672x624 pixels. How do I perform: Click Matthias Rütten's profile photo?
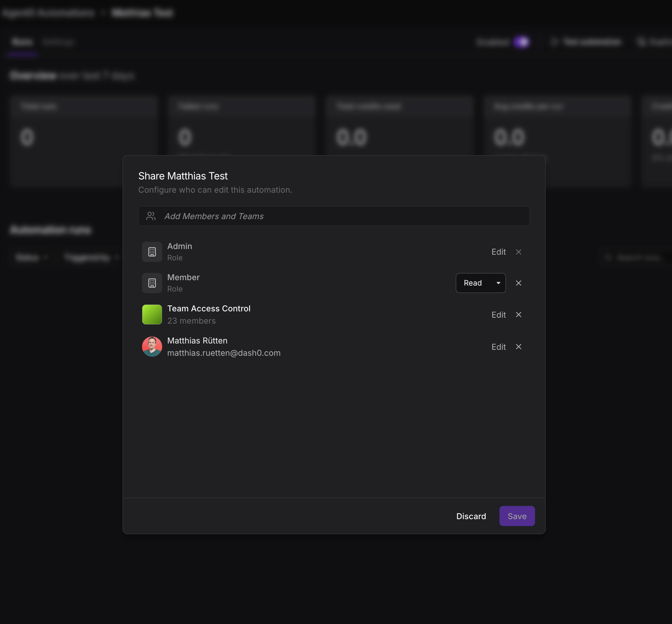[152, 346]
